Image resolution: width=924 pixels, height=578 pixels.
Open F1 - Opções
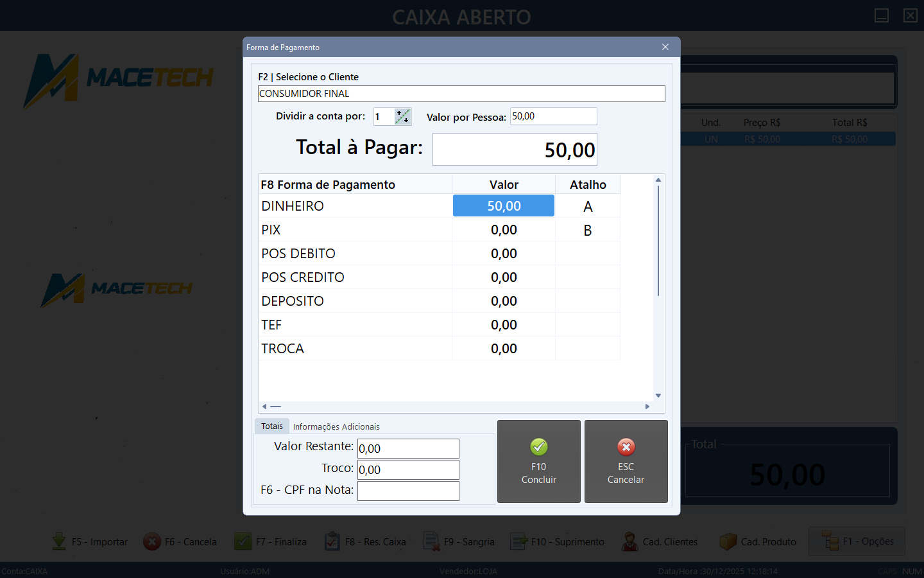[x=857, y=541]
